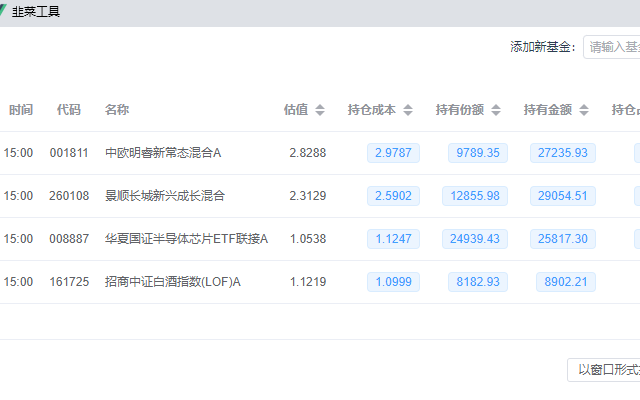Edit cost 1.1247 for fund 008887
This screenshot has height=400, width=640.
(393, 239)
